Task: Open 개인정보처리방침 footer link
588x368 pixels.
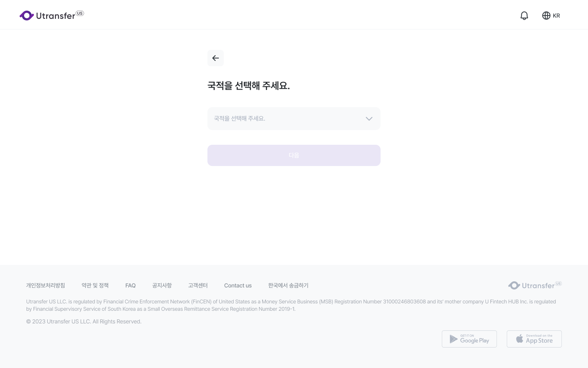Action: (45, 285)
